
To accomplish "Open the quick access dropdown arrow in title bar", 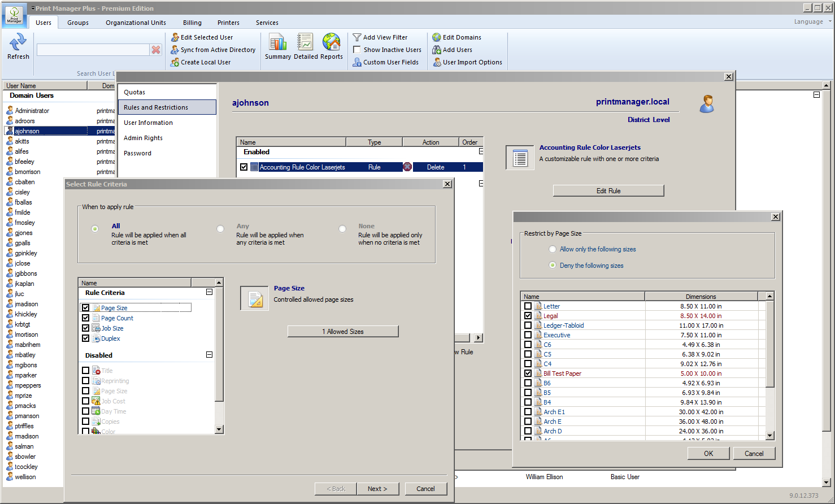I will (33, 8).
